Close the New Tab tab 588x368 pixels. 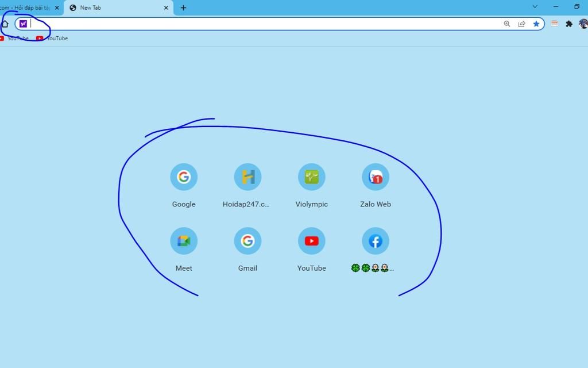point(166,8)
